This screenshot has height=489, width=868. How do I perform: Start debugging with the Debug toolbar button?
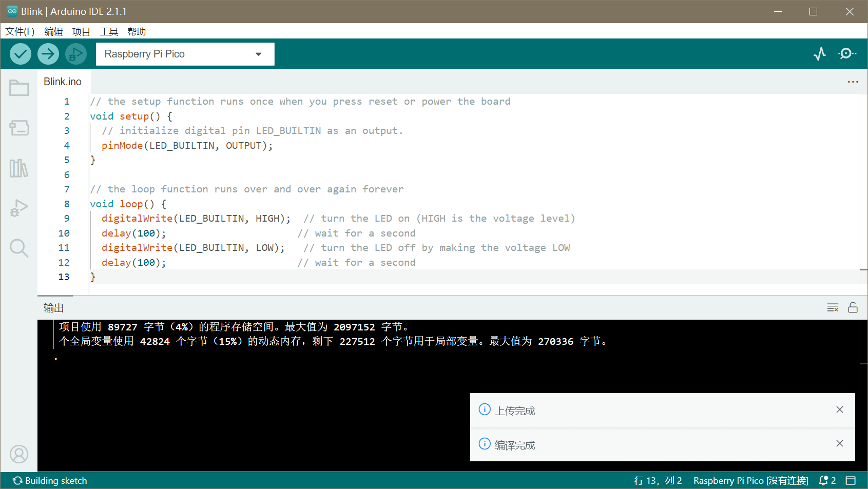point(76,54)
